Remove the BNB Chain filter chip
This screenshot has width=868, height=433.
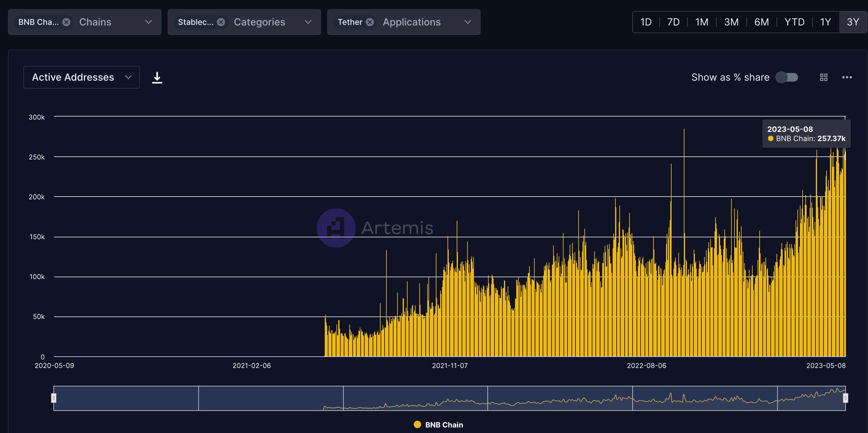pyautogui.click(x=66, y=22)
